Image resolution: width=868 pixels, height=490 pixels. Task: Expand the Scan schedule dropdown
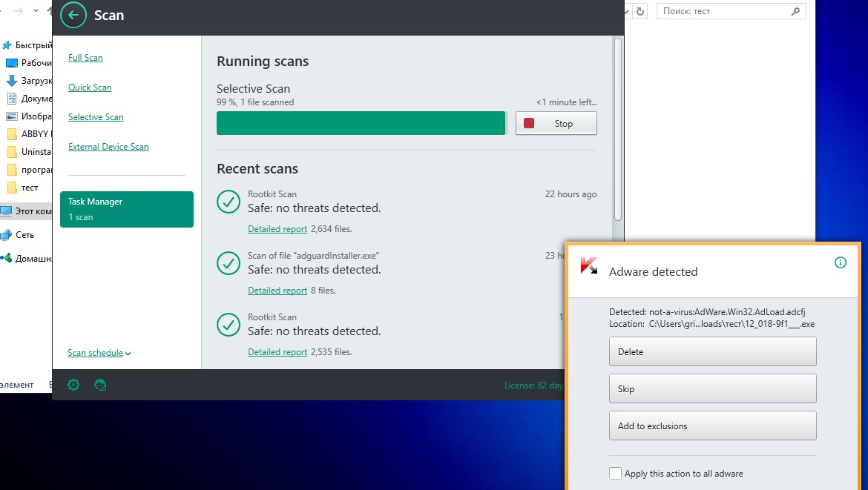point(99,353)
